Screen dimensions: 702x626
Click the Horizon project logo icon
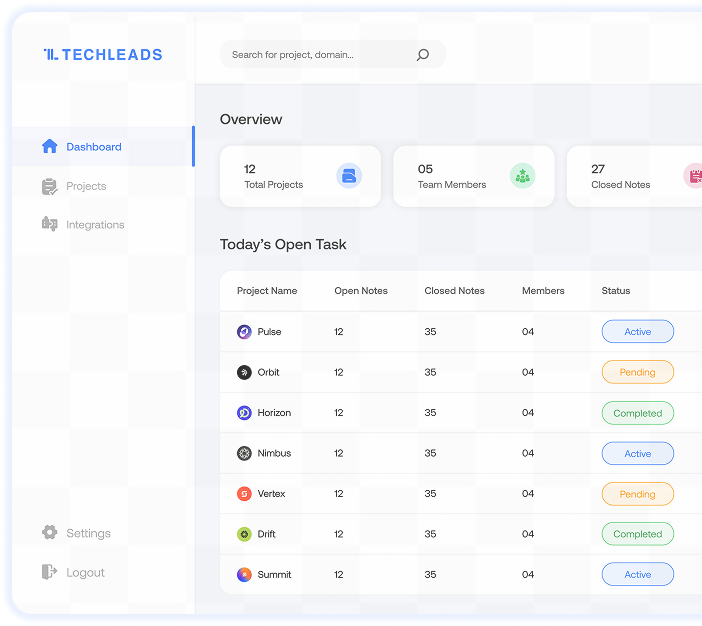[244, 412]
